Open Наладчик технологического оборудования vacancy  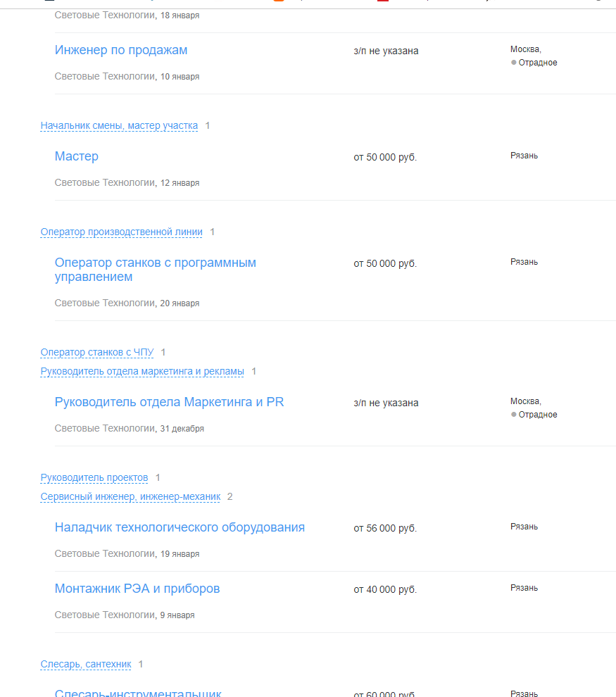180,527
